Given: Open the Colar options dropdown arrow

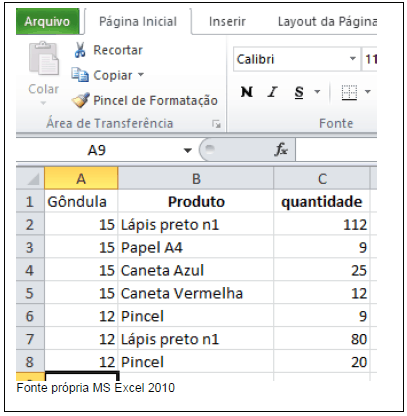Looking at the screenshot, I should coord(43,103).
